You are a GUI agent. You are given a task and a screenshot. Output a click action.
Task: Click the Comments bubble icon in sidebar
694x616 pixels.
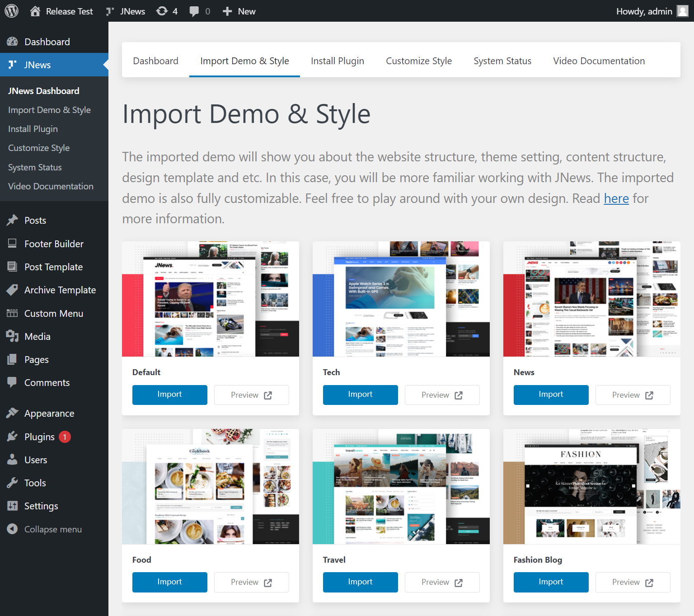pyautogui.click(x=12, y=382)
